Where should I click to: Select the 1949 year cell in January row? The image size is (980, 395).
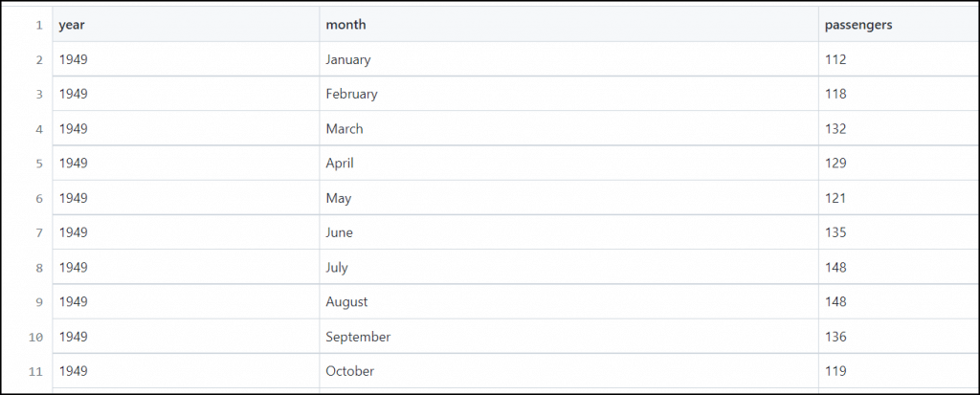pyautogui.click(x=73, y=59)
